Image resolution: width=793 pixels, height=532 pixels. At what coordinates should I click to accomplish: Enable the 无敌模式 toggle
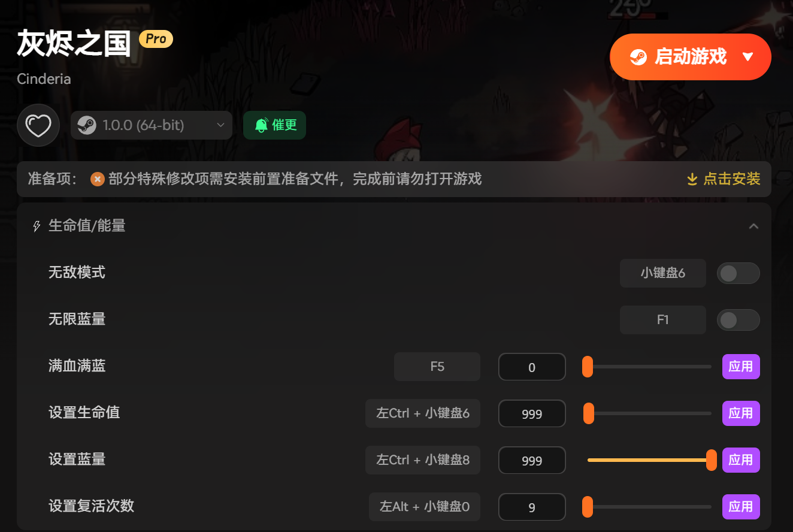(738, 273)
